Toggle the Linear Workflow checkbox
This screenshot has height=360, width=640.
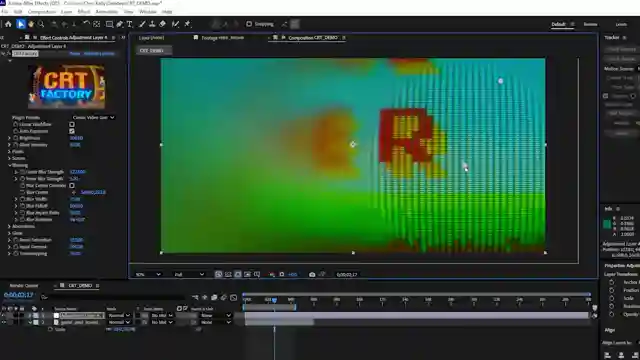point(72,124)
